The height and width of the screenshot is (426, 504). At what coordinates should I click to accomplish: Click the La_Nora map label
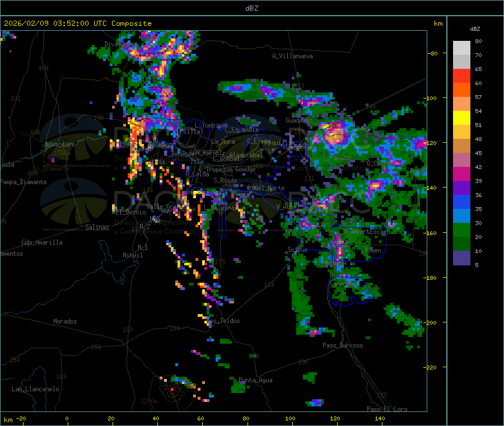223,142
